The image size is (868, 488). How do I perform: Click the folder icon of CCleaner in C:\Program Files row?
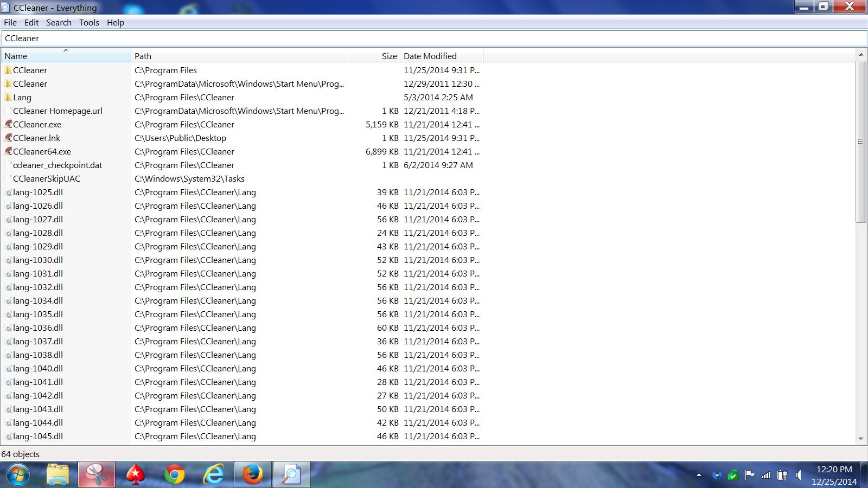[8, 70]
